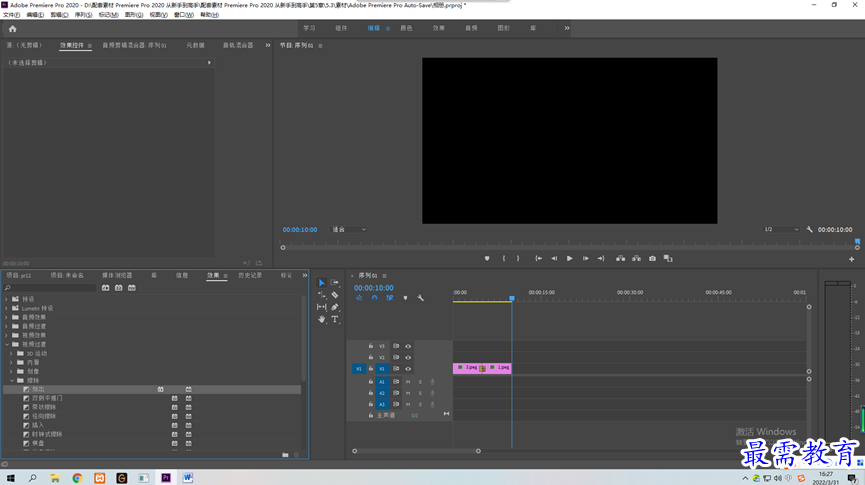Select the Slip tool
The image size is (865, 485).
(x=322, y=307)
